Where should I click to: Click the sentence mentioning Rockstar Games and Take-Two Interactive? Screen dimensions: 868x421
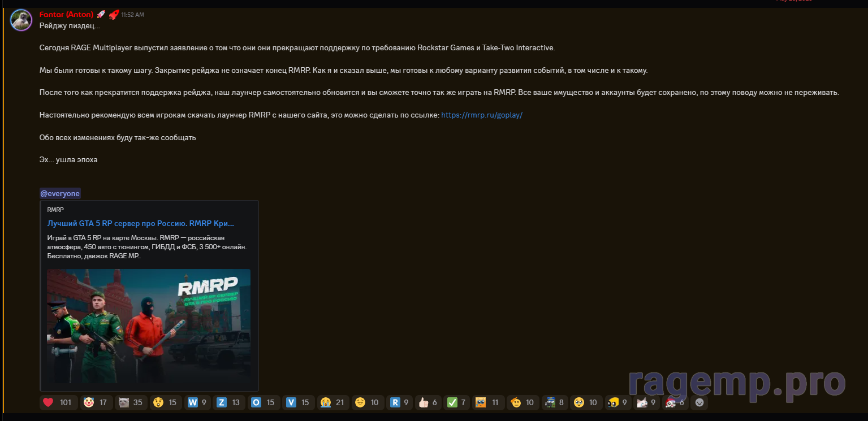coord(297,47)
